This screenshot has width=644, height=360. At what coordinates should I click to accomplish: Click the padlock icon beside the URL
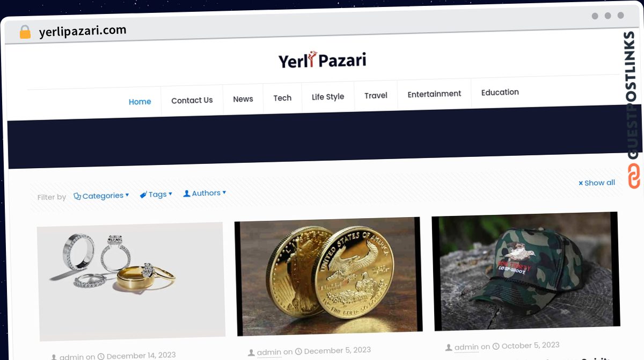[x=25, y=32]
